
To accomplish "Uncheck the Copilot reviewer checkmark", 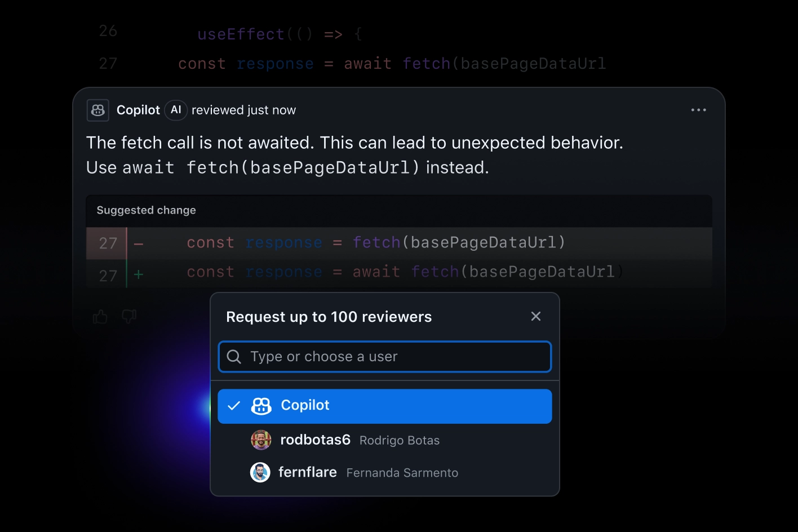I will coord(234,406).
